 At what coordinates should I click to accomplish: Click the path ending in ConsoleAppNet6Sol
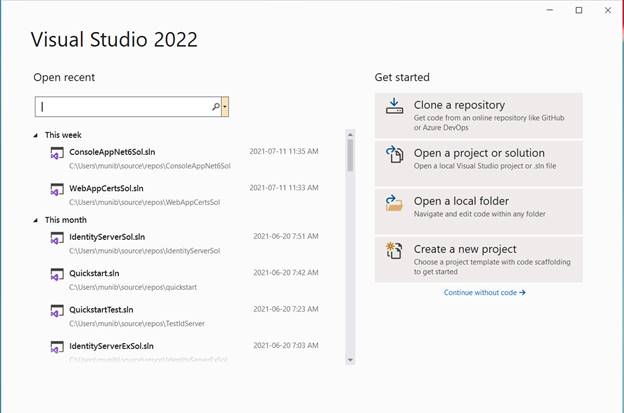[150, 166]
